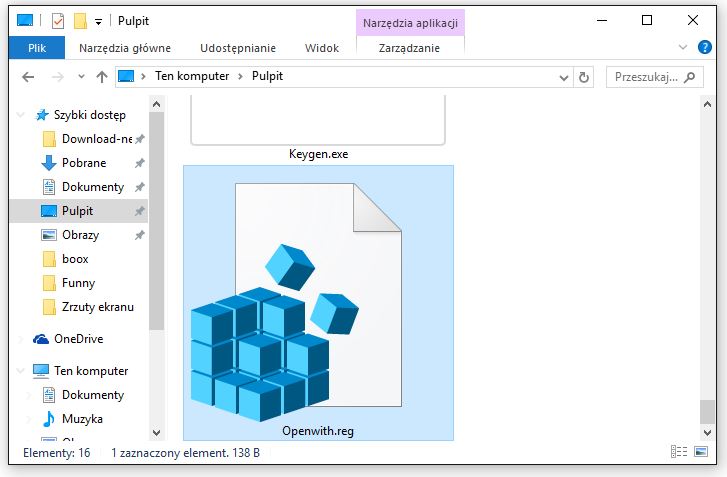Click the computer icon in address bar
The width and height of the screenshot is (727, 477).
[126, 76]
